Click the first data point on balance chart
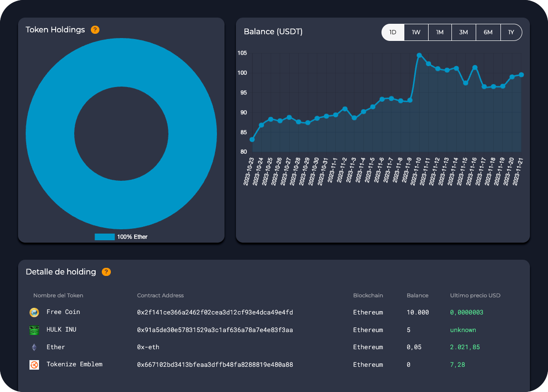 coord(252,140)
